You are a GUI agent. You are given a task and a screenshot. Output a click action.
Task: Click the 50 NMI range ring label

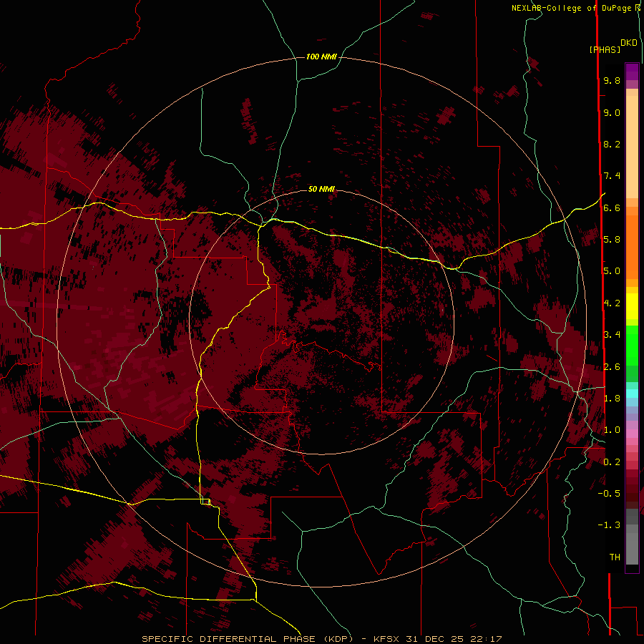(x=321, y=189)
